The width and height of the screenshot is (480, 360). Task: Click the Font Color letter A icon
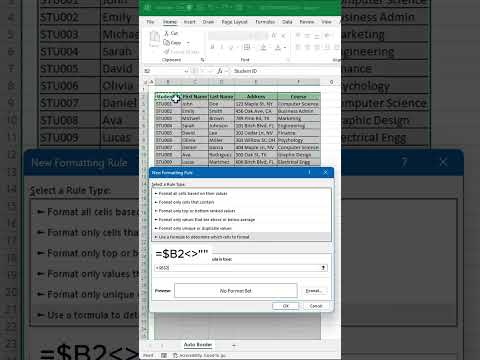point(277,48)
